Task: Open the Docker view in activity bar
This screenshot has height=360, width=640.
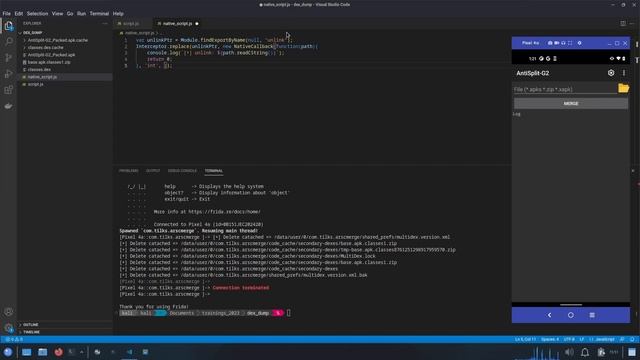Action: pos(9,106)
